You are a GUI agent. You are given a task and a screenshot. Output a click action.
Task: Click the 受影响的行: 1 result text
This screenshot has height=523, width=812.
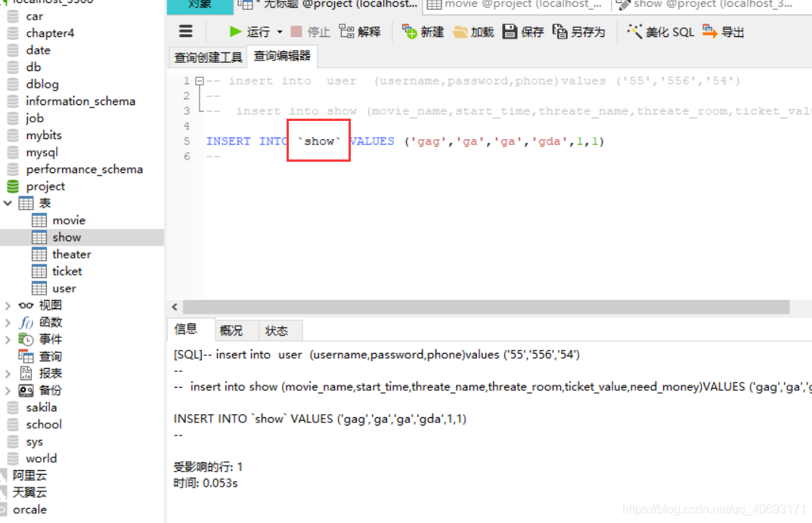click(208, 467)
